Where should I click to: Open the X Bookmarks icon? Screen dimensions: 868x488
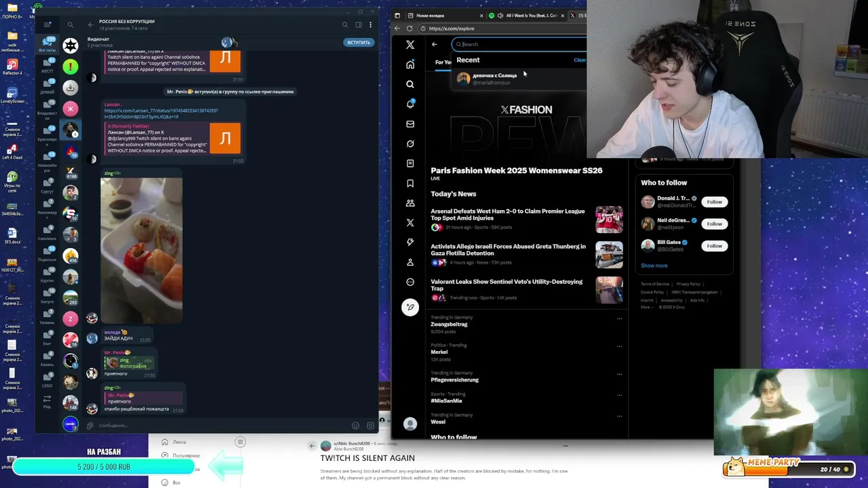pos(410,183)
